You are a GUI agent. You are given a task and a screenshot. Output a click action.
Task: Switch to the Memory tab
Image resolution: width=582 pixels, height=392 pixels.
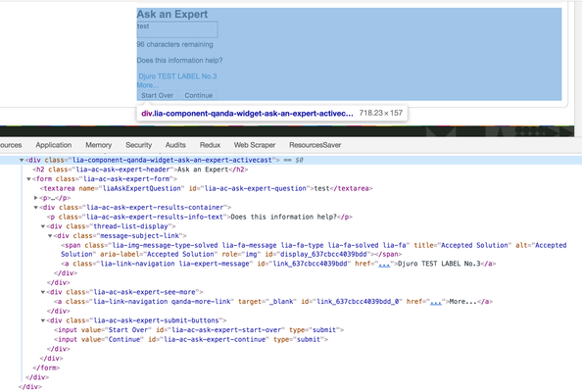(98, 145)
